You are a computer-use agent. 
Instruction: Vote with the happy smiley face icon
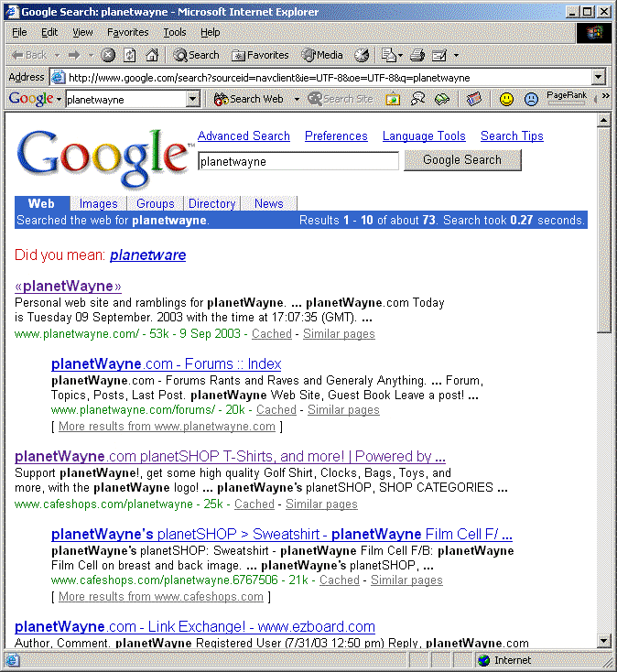pyautogui.click(x=506, y=99)
